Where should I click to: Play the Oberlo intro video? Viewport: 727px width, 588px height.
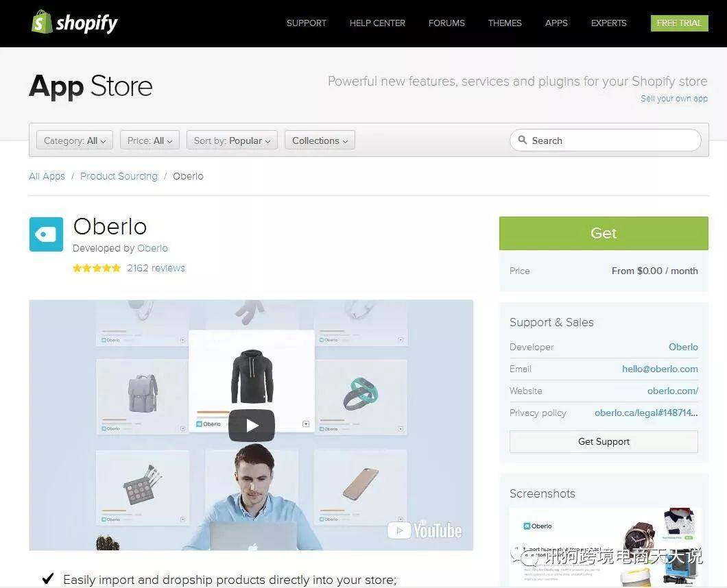(x=251, y=426)
